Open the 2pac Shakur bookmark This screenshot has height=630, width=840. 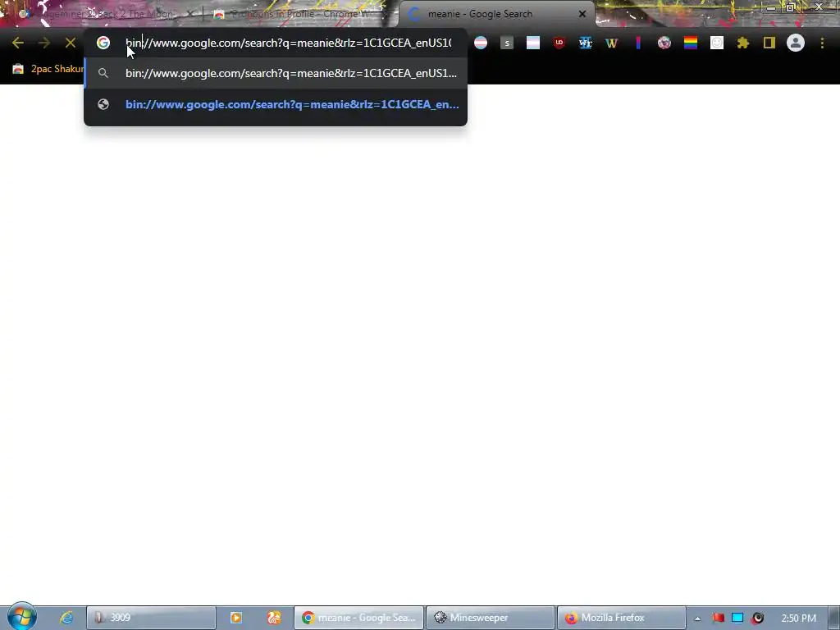48,69
